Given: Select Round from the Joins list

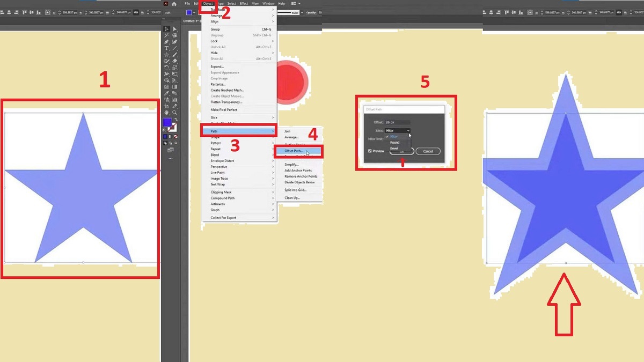Looking at the screenshot, I should click(x=394, y=142).
